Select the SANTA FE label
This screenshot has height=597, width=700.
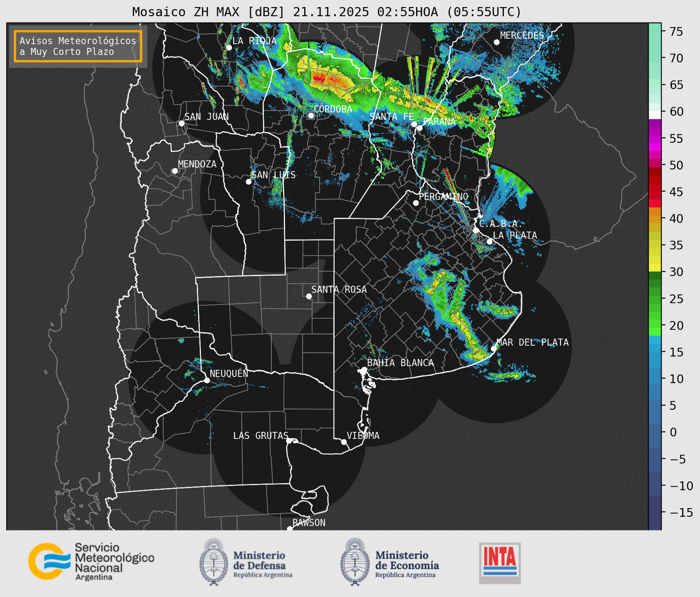coord(392,117)
